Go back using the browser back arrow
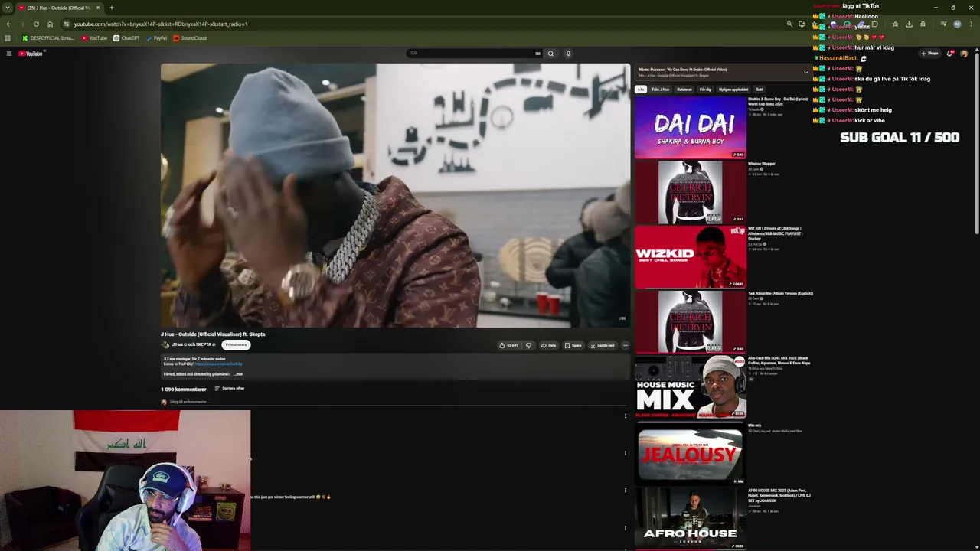Viewport: 980px width, 551px height. 8,24
